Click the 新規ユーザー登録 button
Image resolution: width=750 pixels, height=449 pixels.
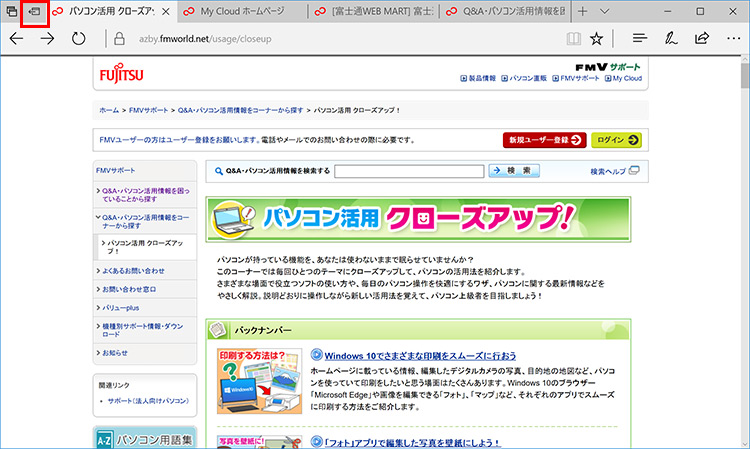click(x=544, y=140)
